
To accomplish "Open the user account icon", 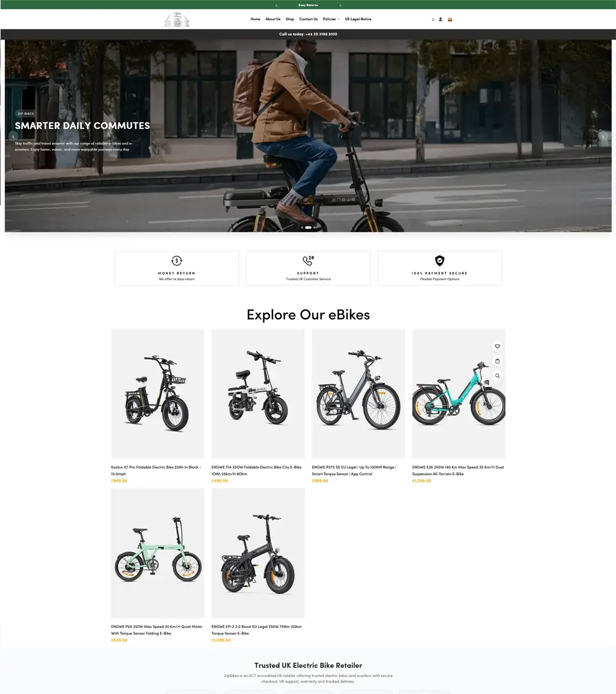I will pos(441,19).
